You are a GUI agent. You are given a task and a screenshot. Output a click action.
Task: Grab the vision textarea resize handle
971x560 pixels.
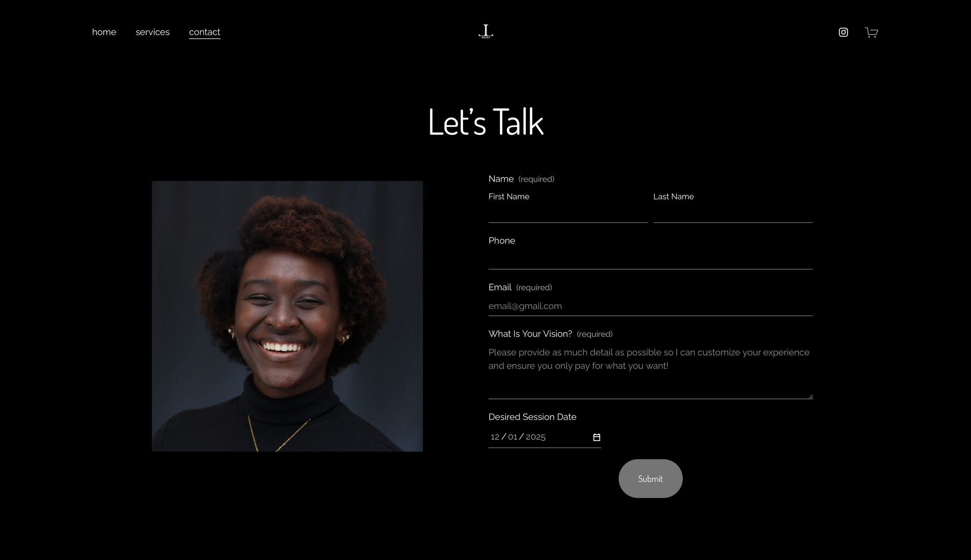[x=811, y=396]
